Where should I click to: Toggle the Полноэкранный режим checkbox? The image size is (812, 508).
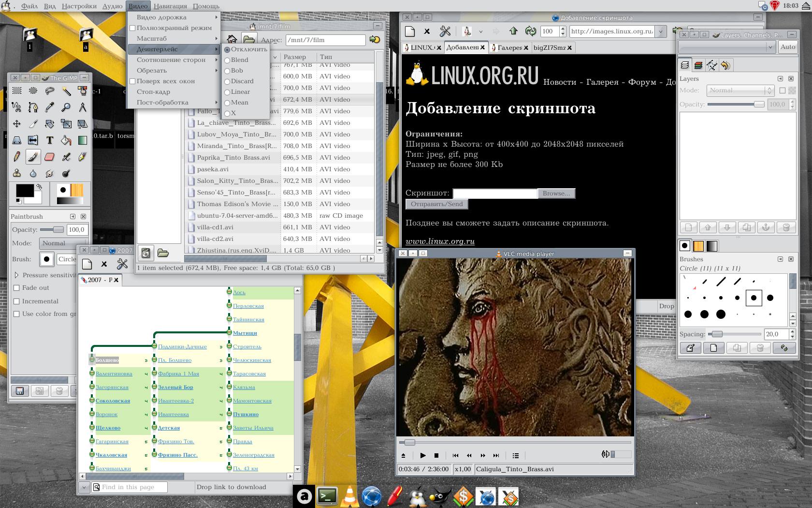[x=132, y=28]
